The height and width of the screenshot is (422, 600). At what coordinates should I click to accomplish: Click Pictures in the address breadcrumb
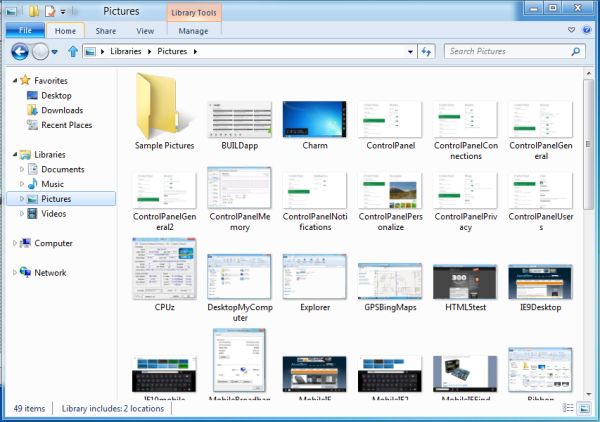pyautogui.click(x=172, y=51)
